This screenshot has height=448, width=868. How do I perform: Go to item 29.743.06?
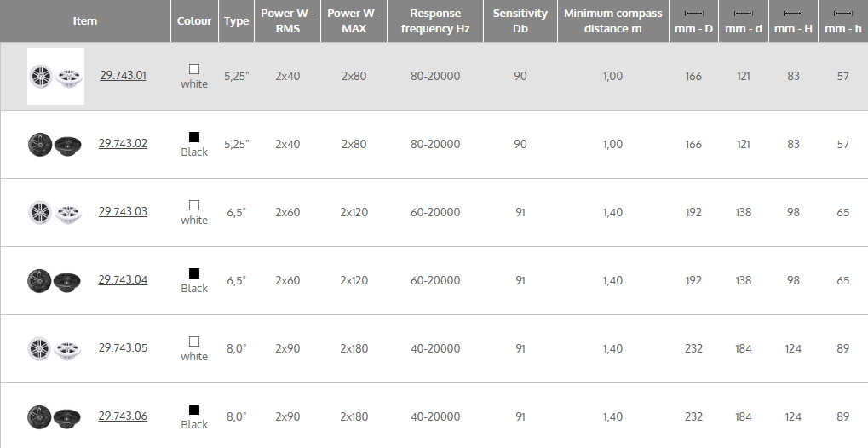click(x=123, y=416)
